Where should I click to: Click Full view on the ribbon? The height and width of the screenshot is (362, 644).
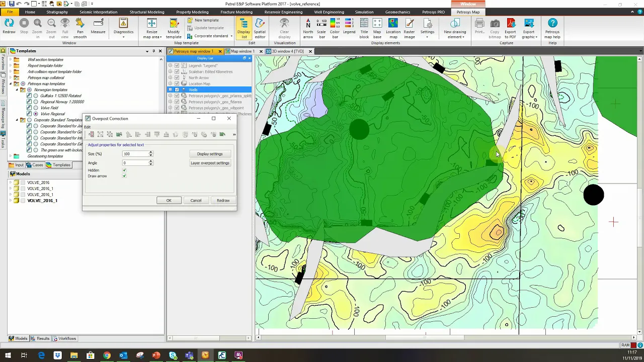coord(65,28)
